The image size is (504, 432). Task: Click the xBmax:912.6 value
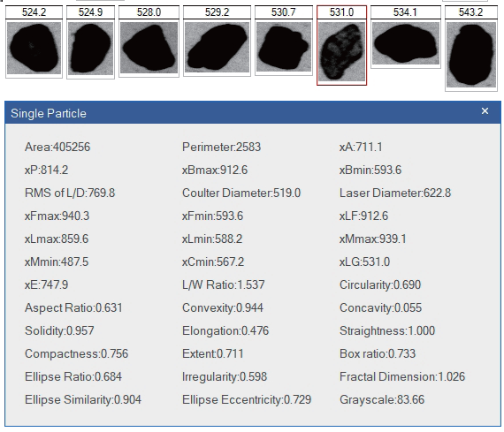click(x=215, y=170)
